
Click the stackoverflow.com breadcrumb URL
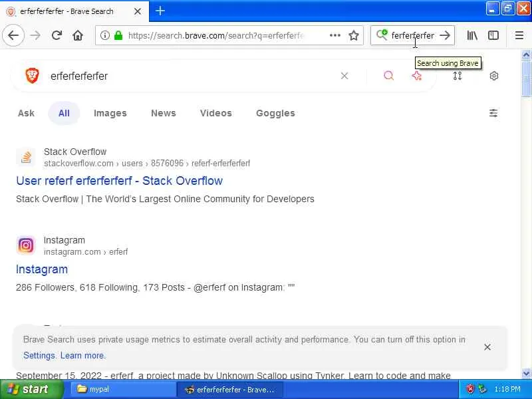click(x=147, y=163)
